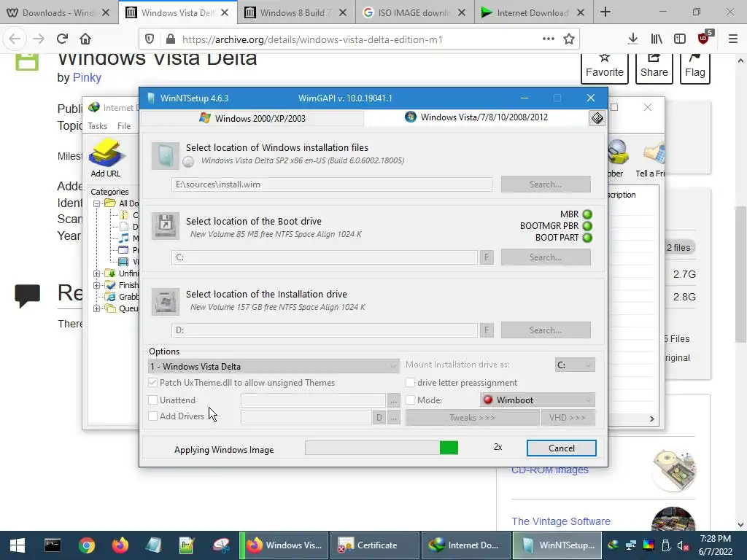
Task: Expand Finished category in Download Manager
Action: pyautogui.click(x=97, y=285)
